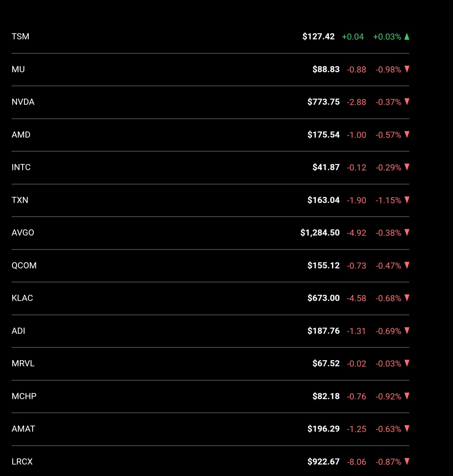The height and width of the screenshot is (476, 453).
Task: Open the AMAT ticker symbol
Action: pos(23,429)
